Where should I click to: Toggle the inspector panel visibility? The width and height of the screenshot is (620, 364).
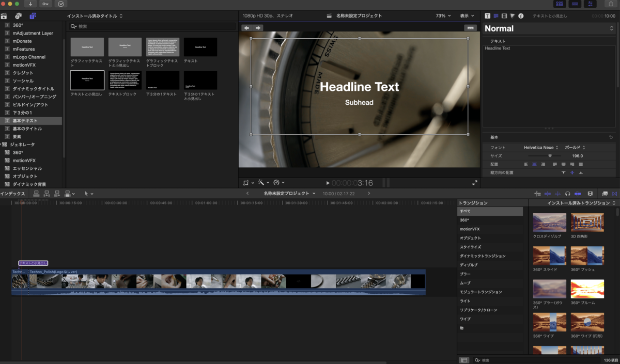pos(590,4)
